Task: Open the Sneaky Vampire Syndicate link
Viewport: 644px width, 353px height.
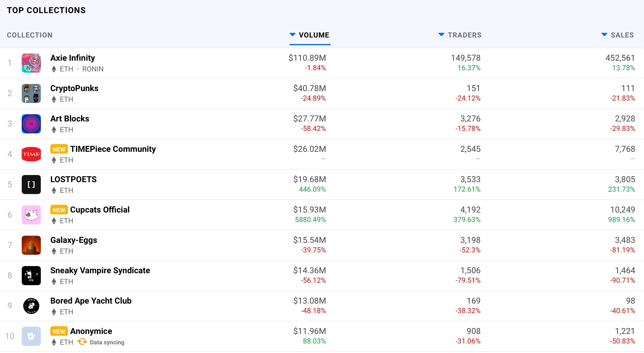Action: (x=100, y=270)
